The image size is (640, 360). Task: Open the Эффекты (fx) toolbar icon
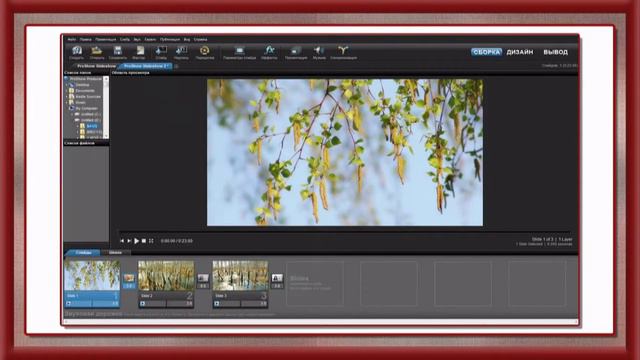click(269, 51)
